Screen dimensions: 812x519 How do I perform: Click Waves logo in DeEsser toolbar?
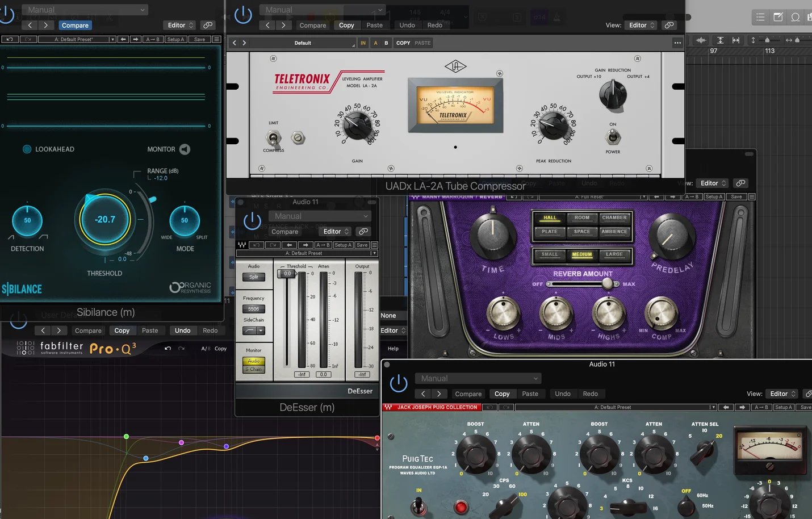242,245
